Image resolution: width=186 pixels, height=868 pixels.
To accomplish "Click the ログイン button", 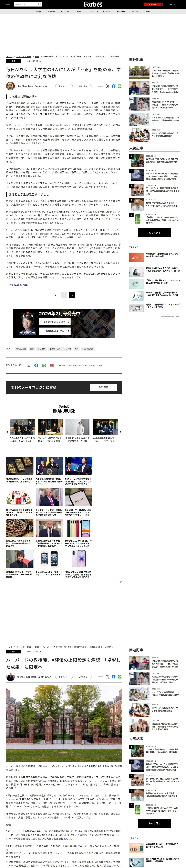I will tap(171, 4).
